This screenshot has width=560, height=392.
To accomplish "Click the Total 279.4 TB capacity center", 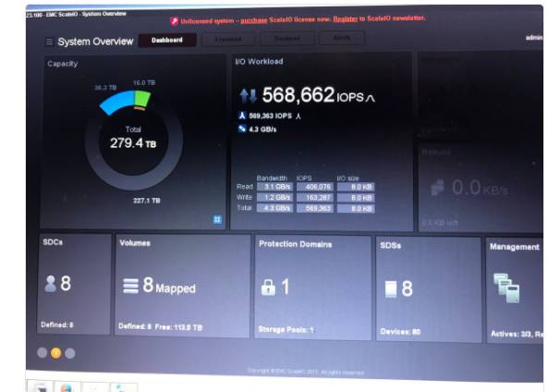I will (x=133, y=138).
